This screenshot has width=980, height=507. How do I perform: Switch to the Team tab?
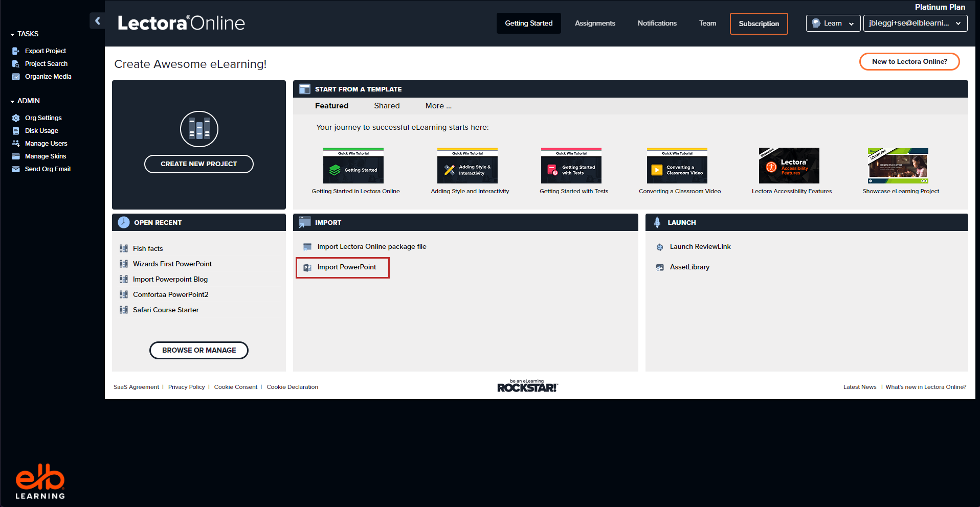(x=707, y=24)
